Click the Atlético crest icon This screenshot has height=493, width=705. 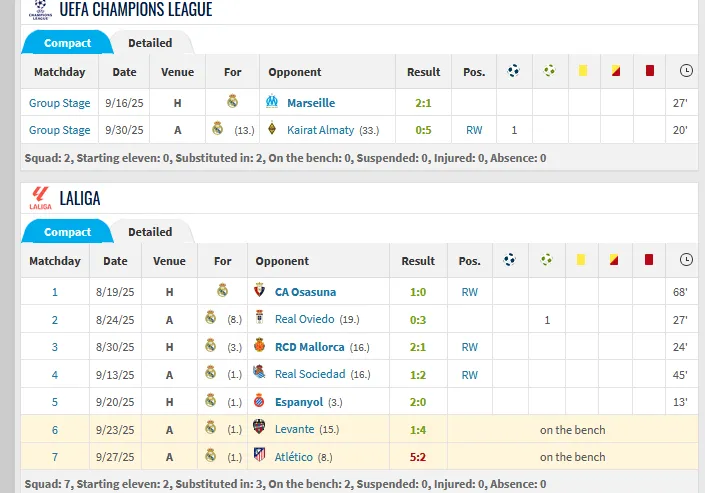(x=259, y=456)
